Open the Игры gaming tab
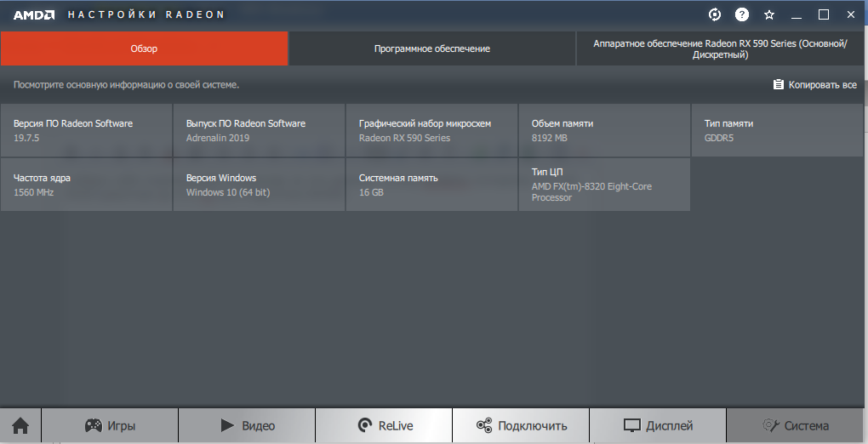This screenshot has height=444, width=868. click(110, 426)
